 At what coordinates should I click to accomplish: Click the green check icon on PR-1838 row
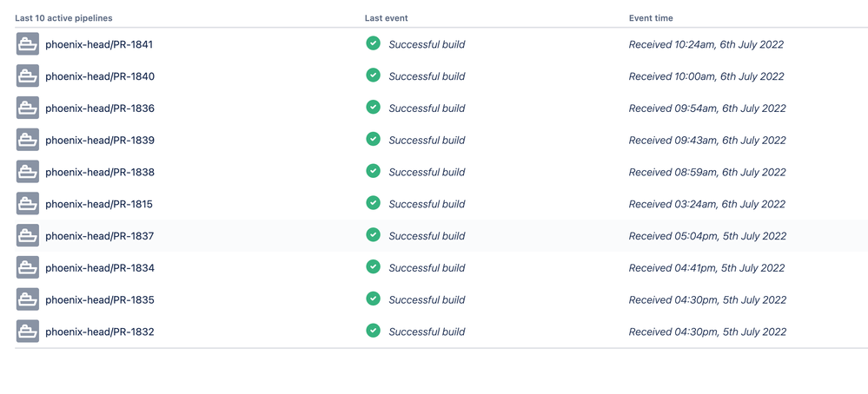(x=373, y=171)
